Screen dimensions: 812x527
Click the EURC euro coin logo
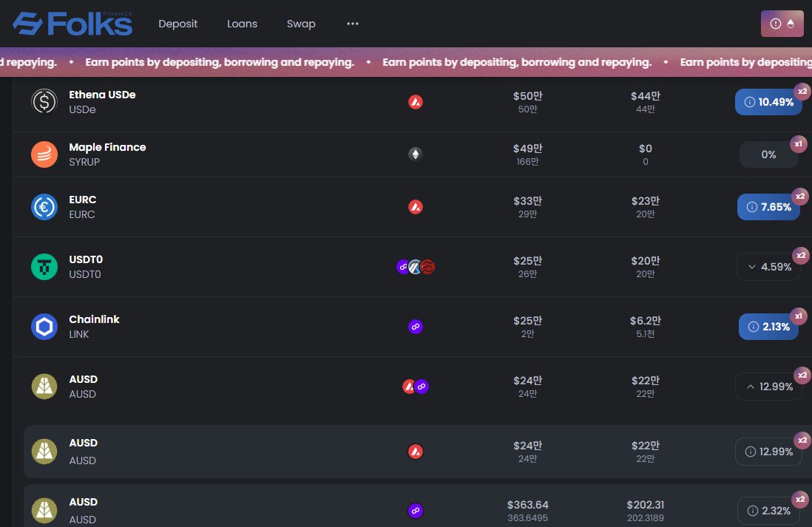(44, 206)
